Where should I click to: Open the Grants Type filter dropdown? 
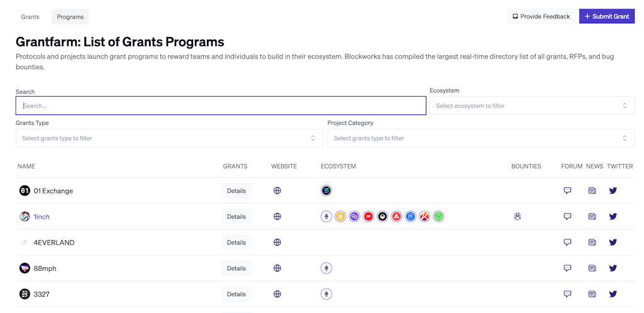point(169,138)
